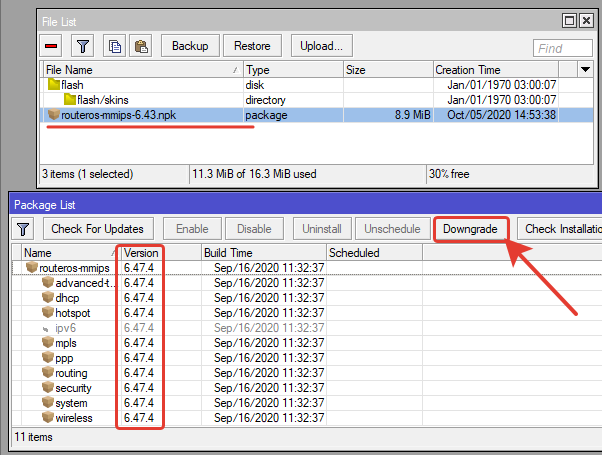
Task: Click the Backup button
Action: (x=190, y=46)
